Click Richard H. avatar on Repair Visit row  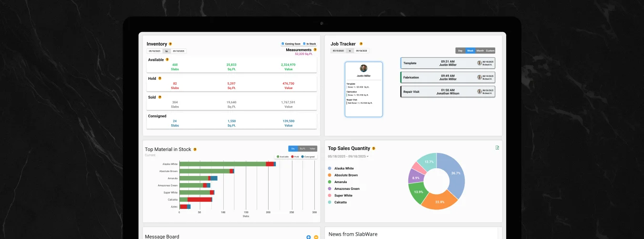(x=479, y=91)
